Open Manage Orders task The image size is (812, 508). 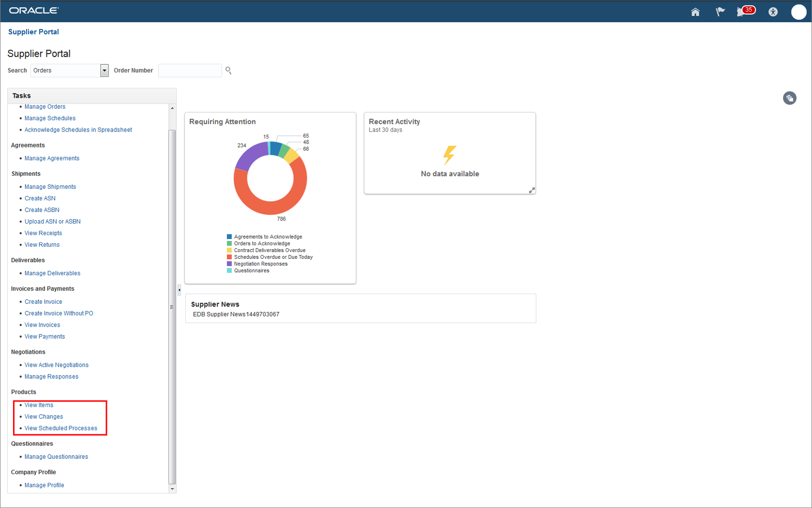coord(45,106)
